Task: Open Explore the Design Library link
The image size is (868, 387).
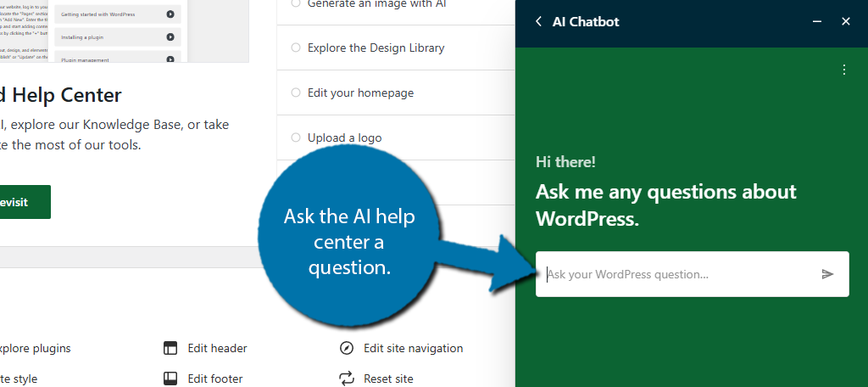Action: click(376, 48)
